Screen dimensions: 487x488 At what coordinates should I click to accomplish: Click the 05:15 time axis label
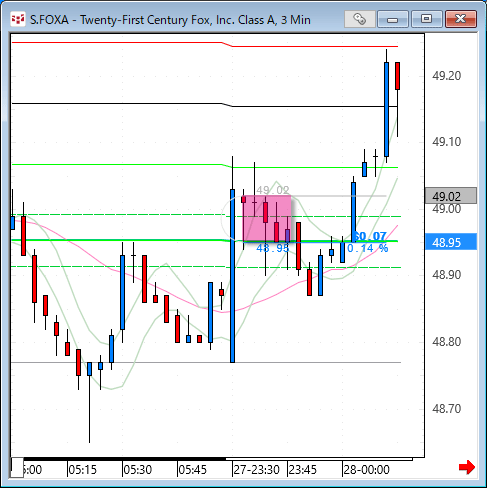coord(82,470)
